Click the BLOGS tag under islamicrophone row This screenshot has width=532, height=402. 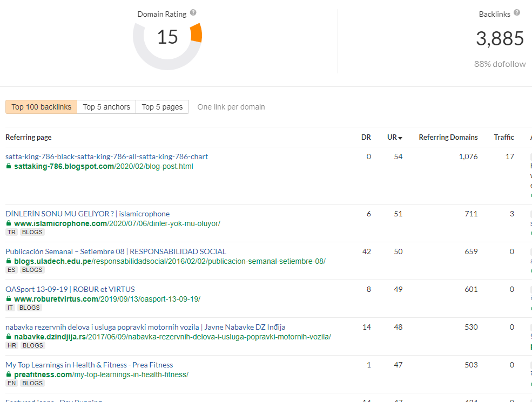tap(32, 232)
